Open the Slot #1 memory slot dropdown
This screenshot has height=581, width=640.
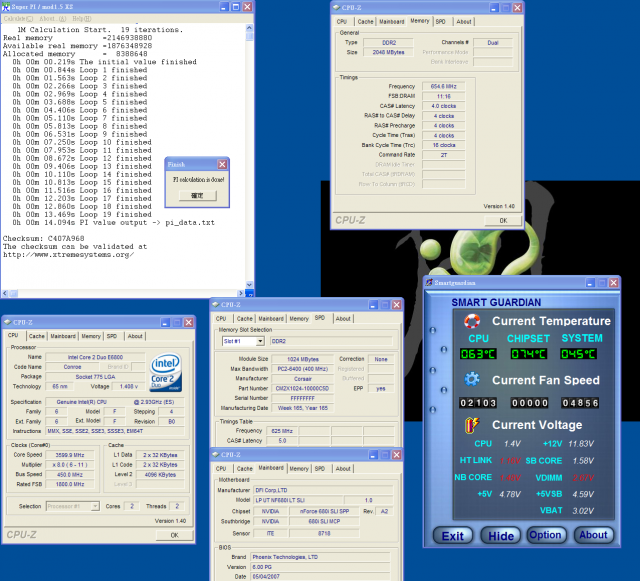coord(260,341)
